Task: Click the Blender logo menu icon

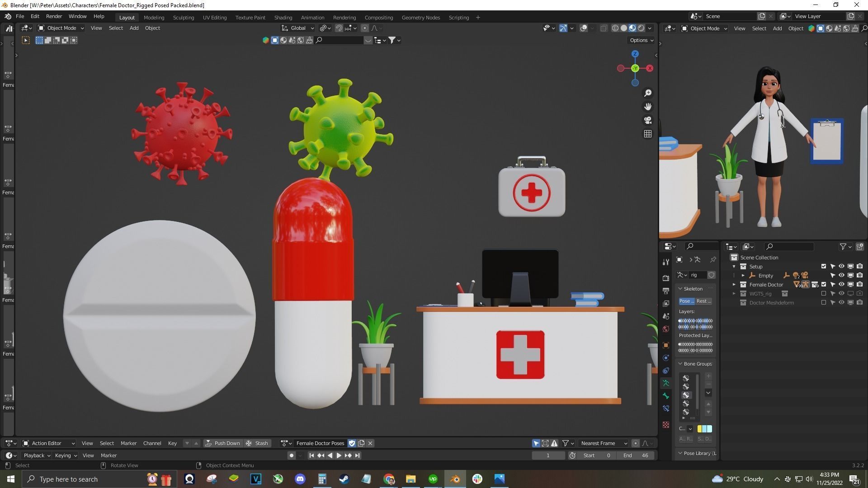Action: point(8,16)
